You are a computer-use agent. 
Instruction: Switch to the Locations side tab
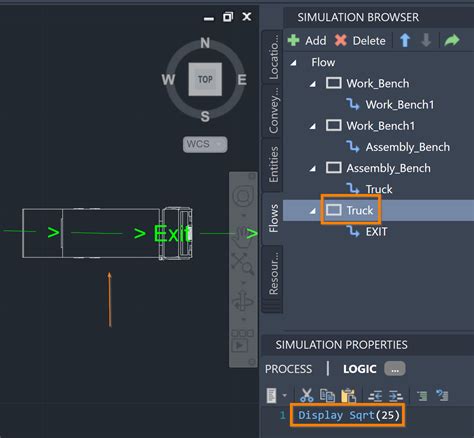(273, 56)
